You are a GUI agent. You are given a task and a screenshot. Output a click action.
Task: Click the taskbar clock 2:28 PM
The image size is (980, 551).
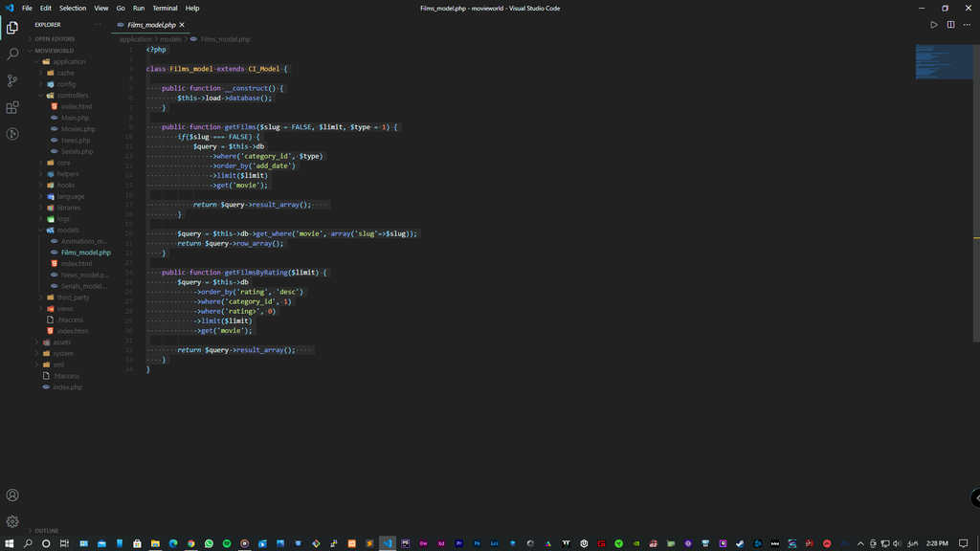pyautogui.click(x=937, y=543)
